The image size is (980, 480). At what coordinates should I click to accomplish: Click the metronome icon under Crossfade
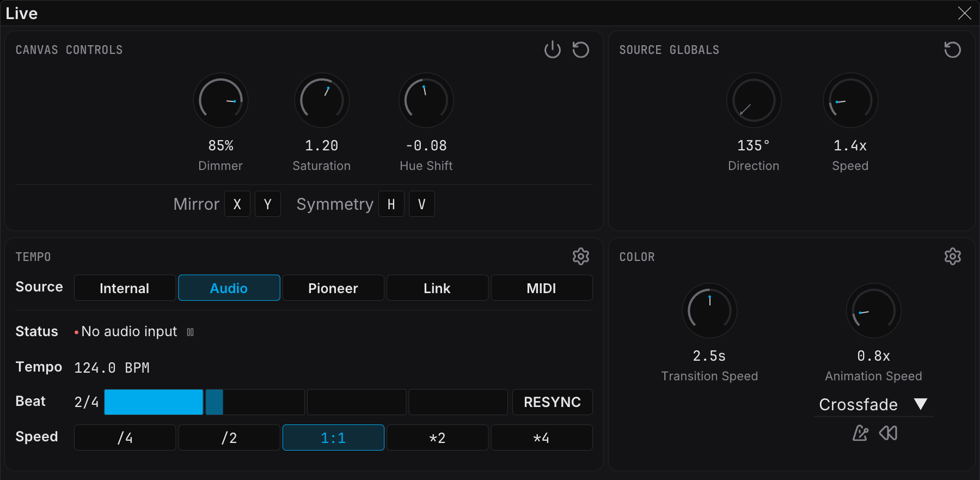point(860,433)
